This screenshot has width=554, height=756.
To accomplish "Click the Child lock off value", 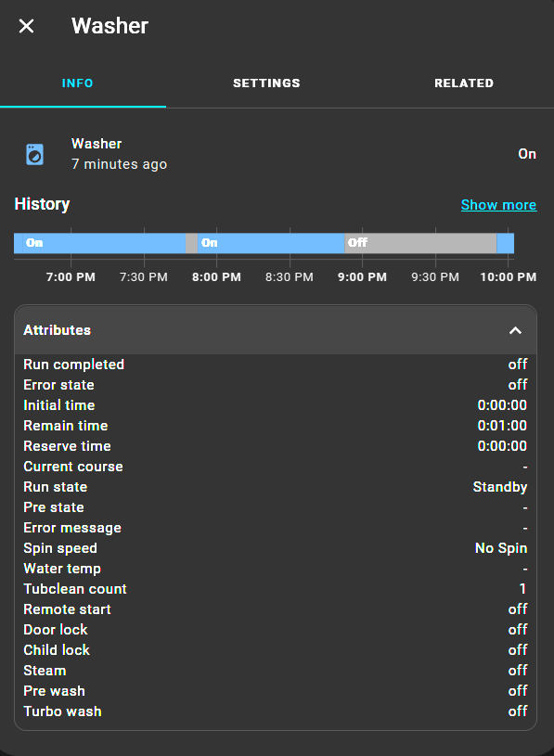I will click(518, 649).
